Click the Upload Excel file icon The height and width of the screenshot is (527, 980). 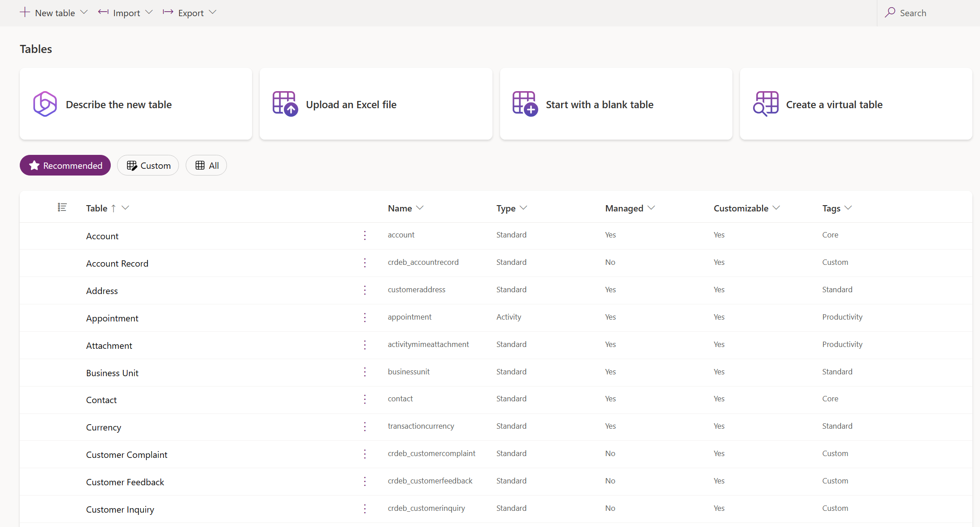tap(285, 104)
